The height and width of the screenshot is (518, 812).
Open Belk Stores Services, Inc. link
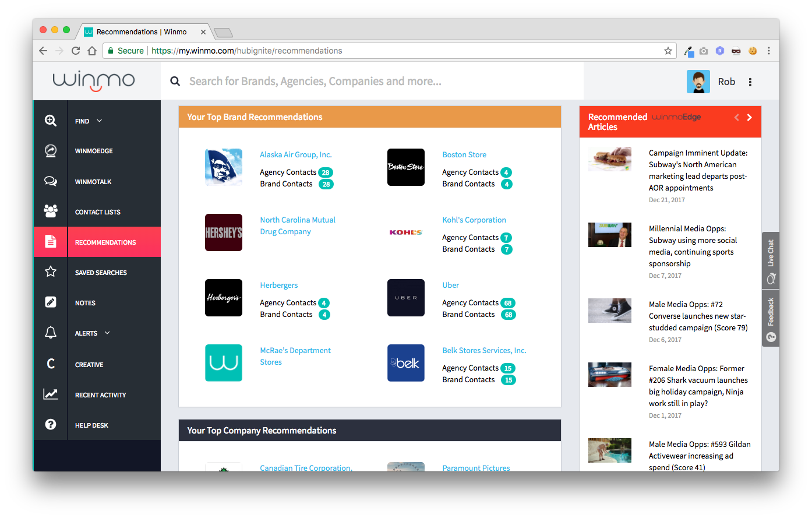coord(484,350)
